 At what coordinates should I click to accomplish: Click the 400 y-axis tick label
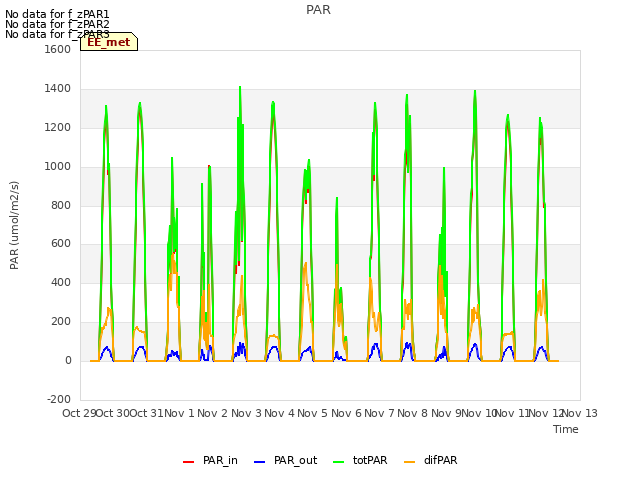61,282
